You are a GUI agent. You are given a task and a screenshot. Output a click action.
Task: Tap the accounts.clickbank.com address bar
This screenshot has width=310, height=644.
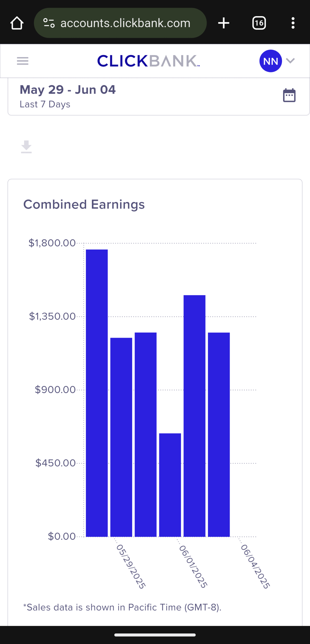(125, 23)
